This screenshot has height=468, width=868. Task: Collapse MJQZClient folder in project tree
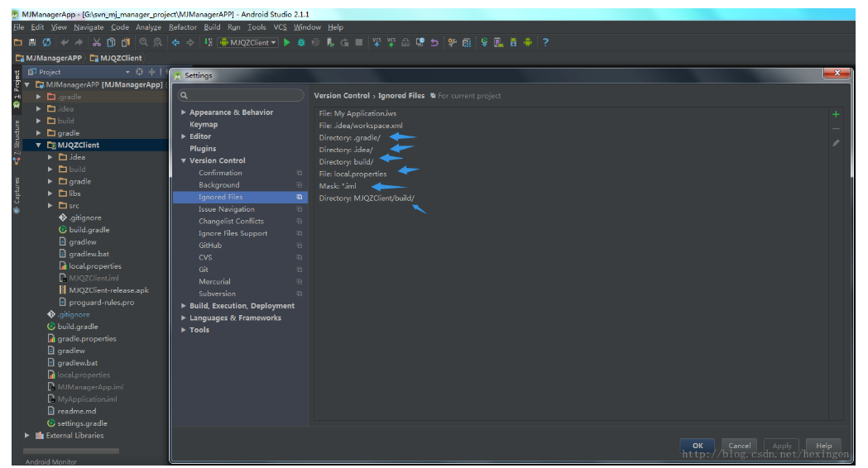click(x=39, y=145)
